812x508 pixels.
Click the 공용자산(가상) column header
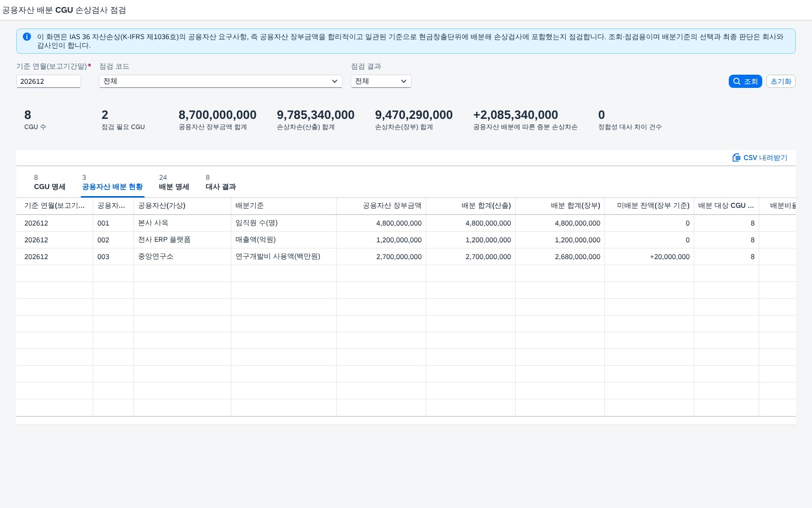point(183,206)
